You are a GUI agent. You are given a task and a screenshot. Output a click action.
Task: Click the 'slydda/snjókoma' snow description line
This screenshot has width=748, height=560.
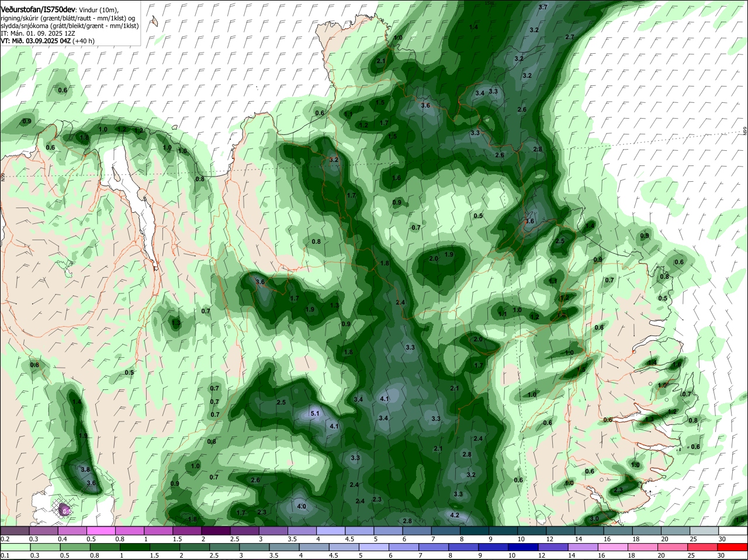[x=70, y=26]
